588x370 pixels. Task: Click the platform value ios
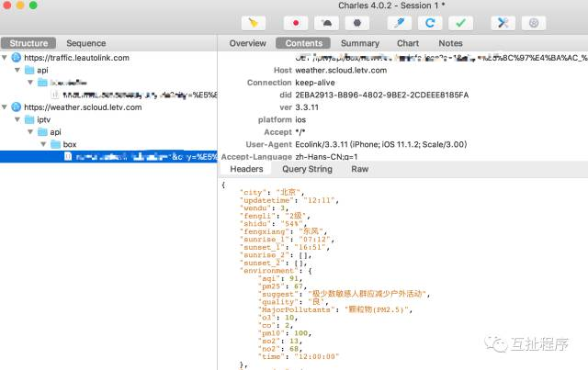click(x=300, y=119)
